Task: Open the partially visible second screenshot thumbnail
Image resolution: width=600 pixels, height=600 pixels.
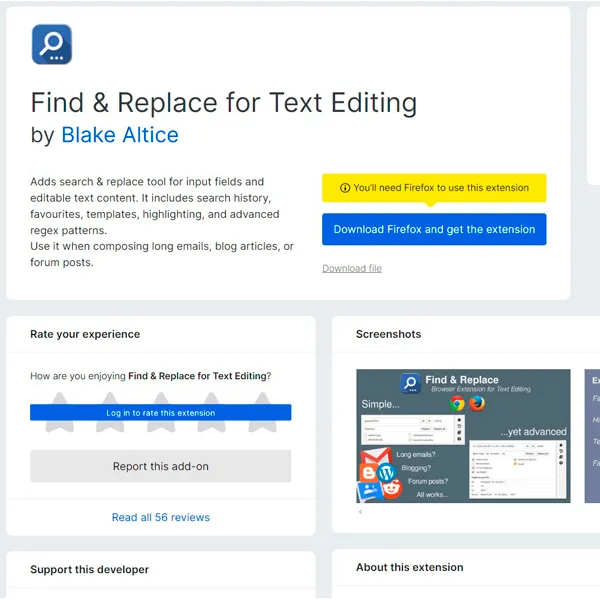Action: pos(592,436)
